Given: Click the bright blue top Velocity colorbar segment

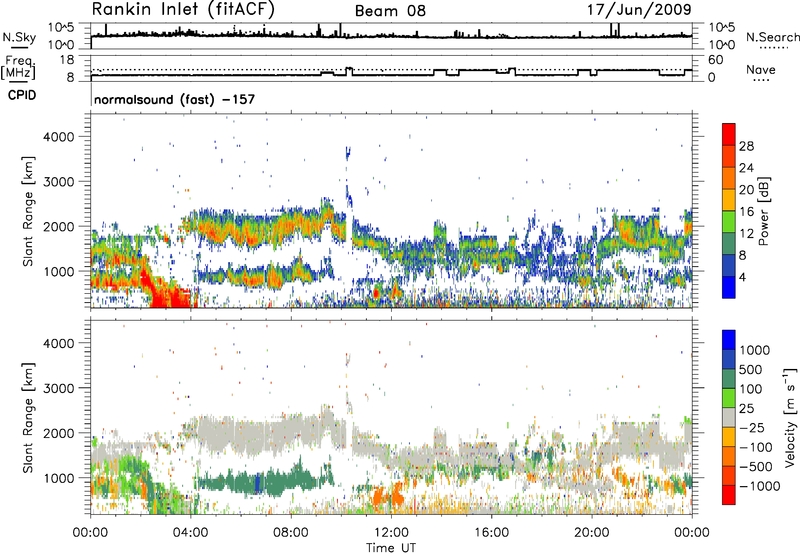Looking at the screenshot, I should point(729,340).
